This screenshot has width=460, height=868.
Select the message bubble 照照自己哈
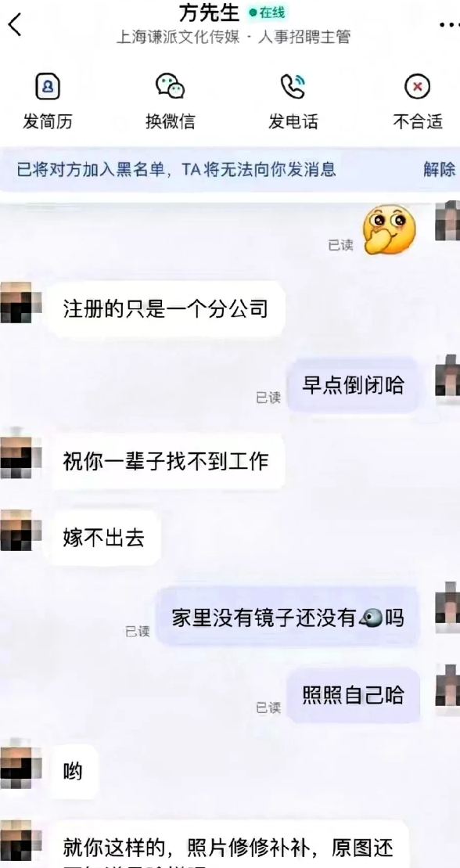[x=353, y=695]
